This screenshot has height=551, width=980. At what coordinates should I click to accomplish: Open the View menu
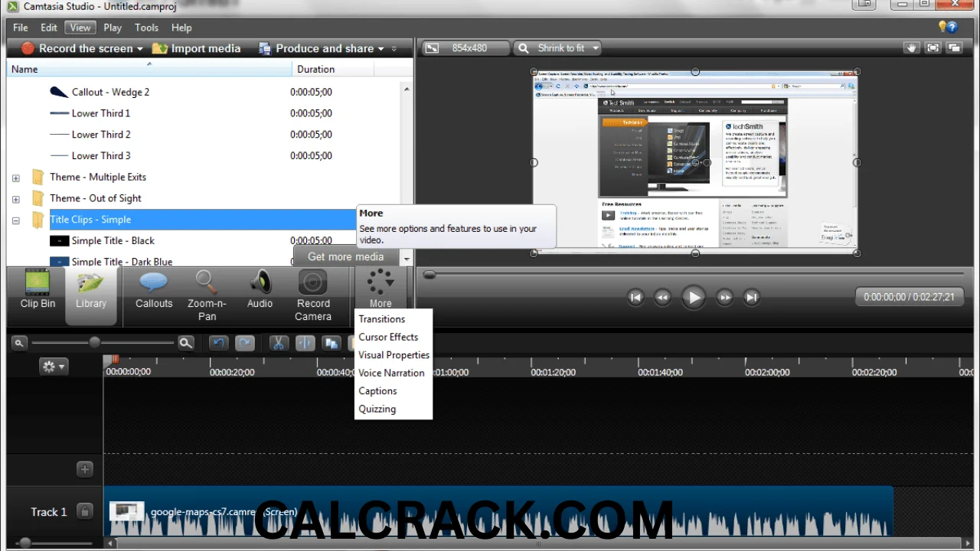(80, 28)
